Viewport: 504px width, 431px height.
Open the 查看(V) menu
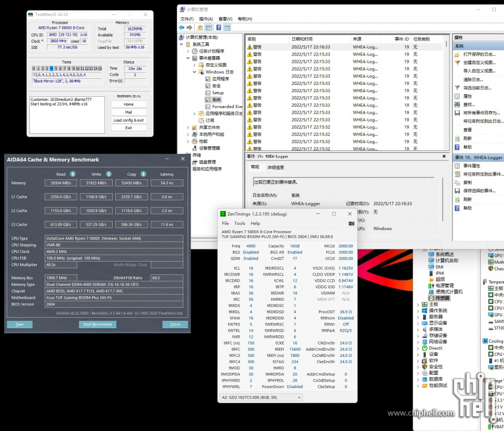click(225, 19)
